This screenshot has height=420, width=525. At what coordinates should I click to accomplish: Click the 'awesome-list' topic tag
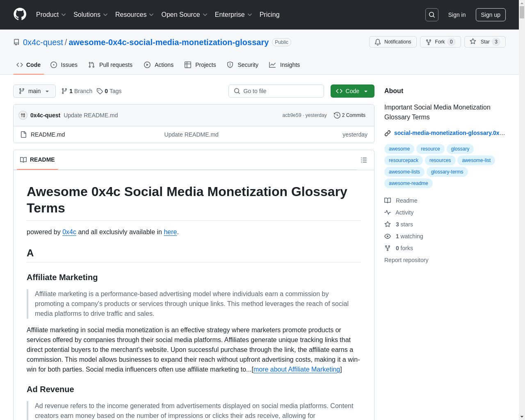click(476, 160)
